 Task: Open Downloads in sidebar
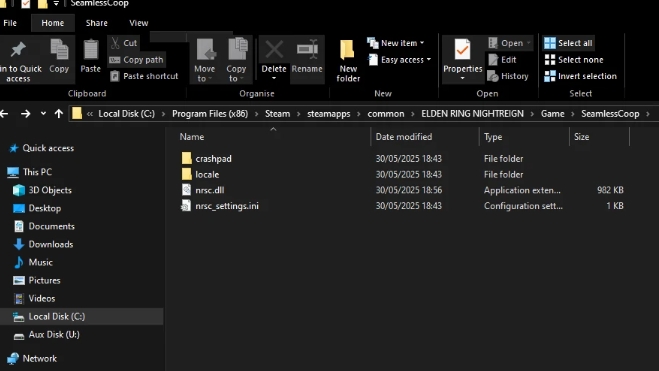tap(50, 244)
